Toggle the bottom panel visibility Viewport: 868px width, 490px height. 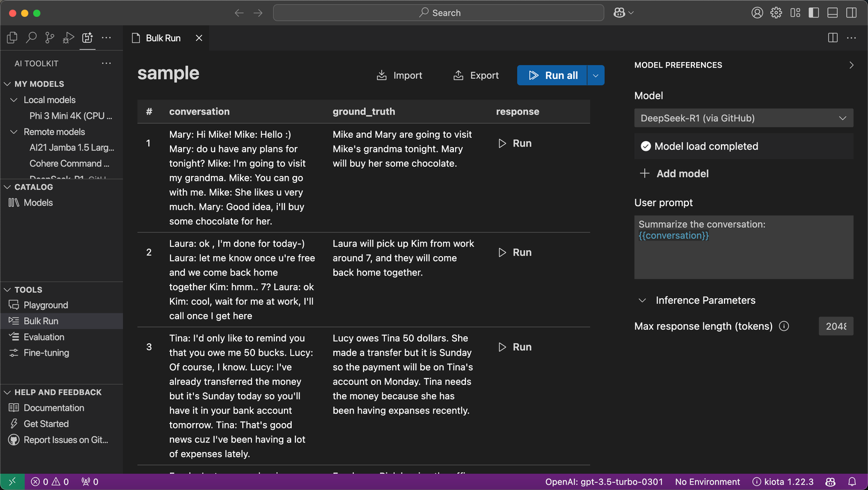point(832,13)
